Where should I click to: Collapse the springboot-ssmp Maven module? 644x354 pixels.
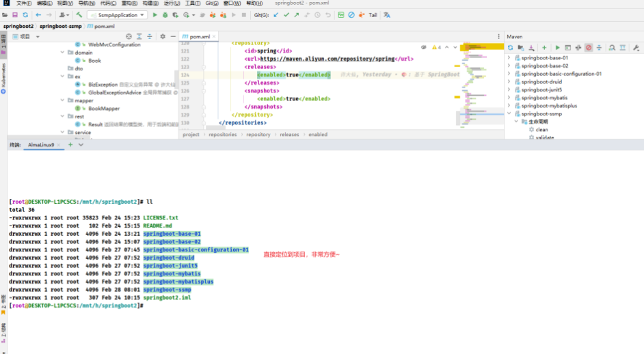point(509,113)
